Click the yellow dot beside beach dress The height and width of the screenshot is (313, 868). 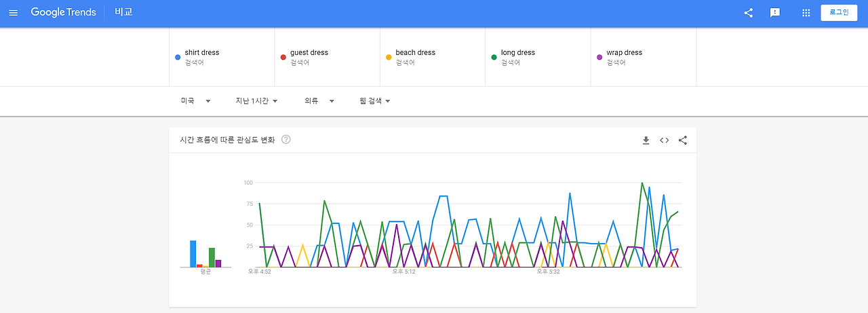[x=389, y=58]
